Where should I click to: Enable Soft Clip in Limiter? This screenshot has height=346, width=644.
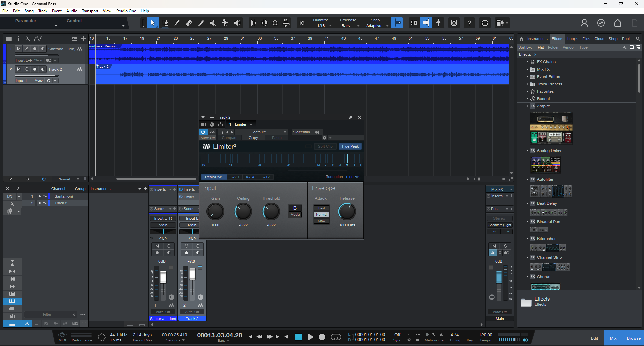coord(325,146)
